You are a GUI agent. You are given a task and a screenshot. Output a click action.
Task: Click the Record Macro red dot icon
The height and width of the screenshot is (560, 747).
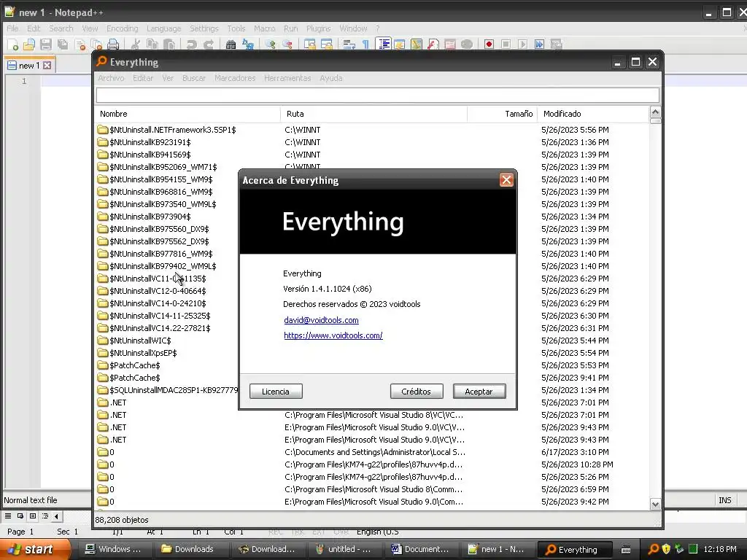pyautogui.click(x=489, y=44)
